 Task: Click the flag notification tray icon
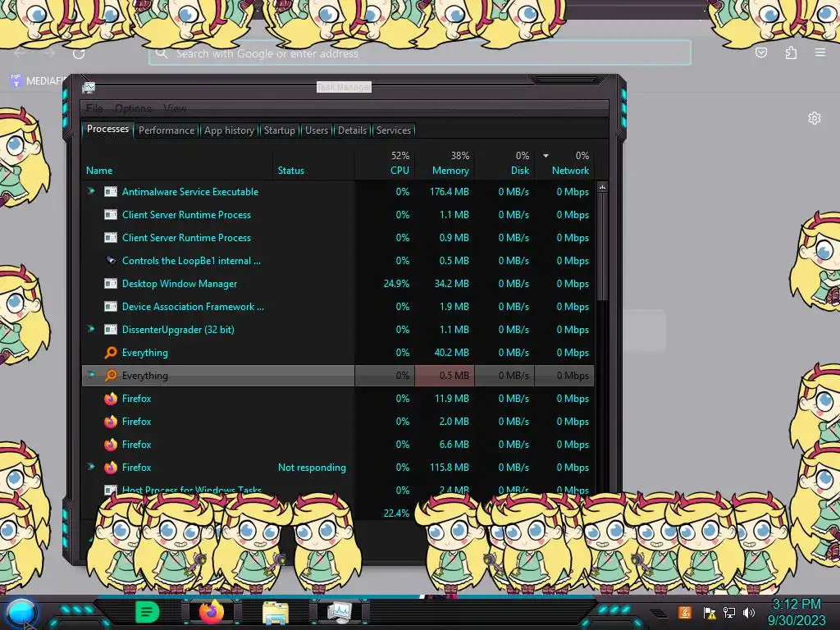(x=710, y=613)
